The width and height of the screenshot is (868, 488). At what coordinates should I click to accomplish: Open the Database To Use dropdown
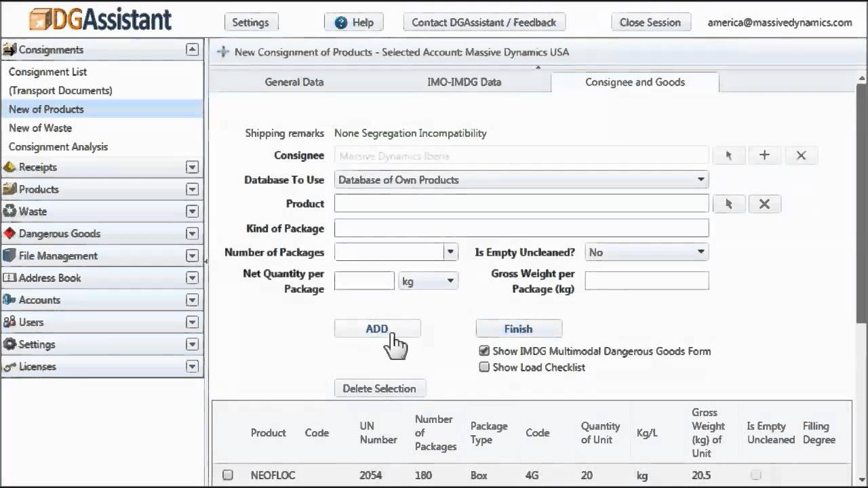(701, 180)
